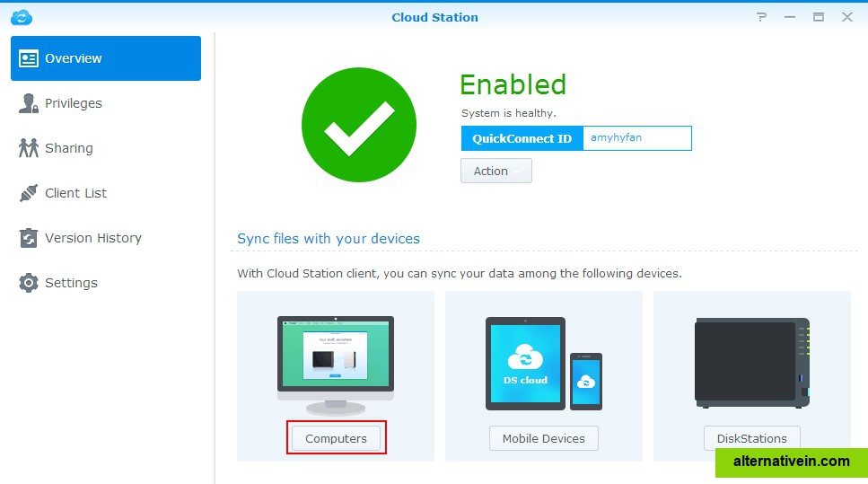
Task: Open the Overview section
Action: tap(106, 58)
